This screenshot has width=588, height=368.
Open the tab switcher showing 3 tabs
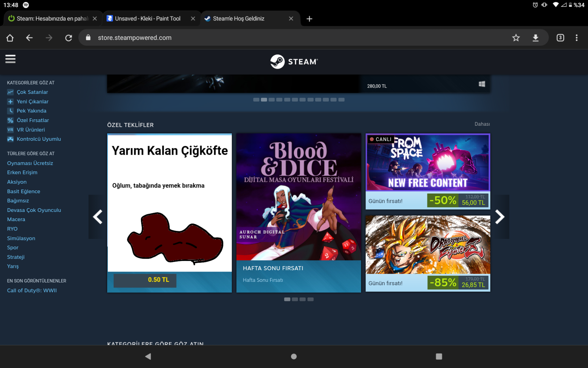point(560,38)
